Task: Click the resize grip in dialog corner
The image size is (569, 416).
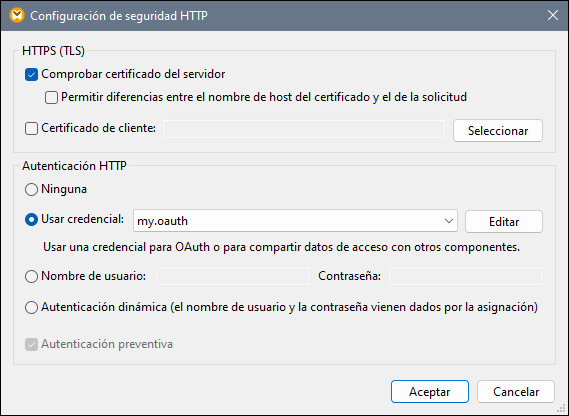Action: tap(561, 409)
